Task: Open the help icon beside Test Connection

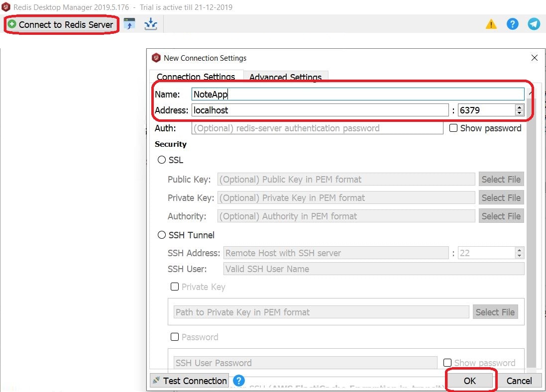Action: click(x=238, y=381)
